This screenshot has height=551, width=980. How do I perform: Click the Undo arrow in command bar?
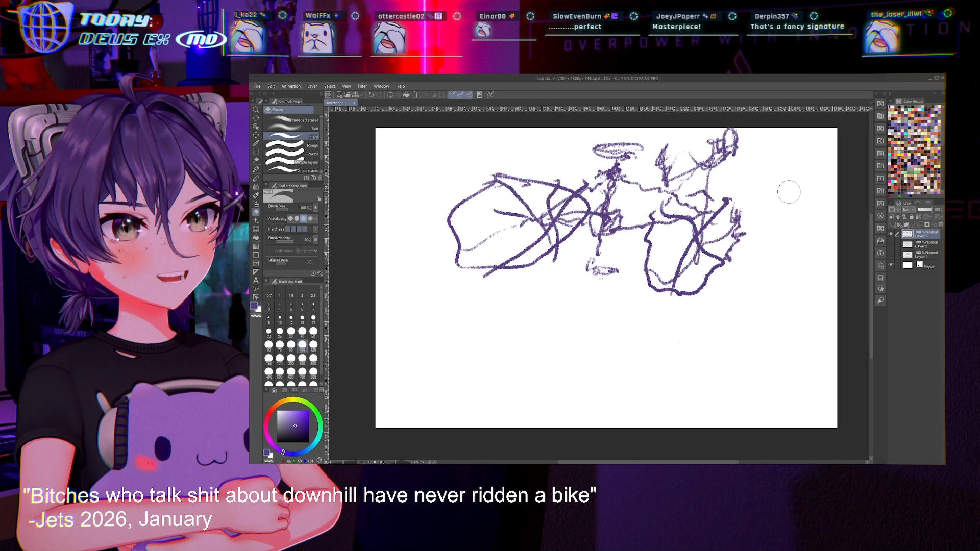371,95
